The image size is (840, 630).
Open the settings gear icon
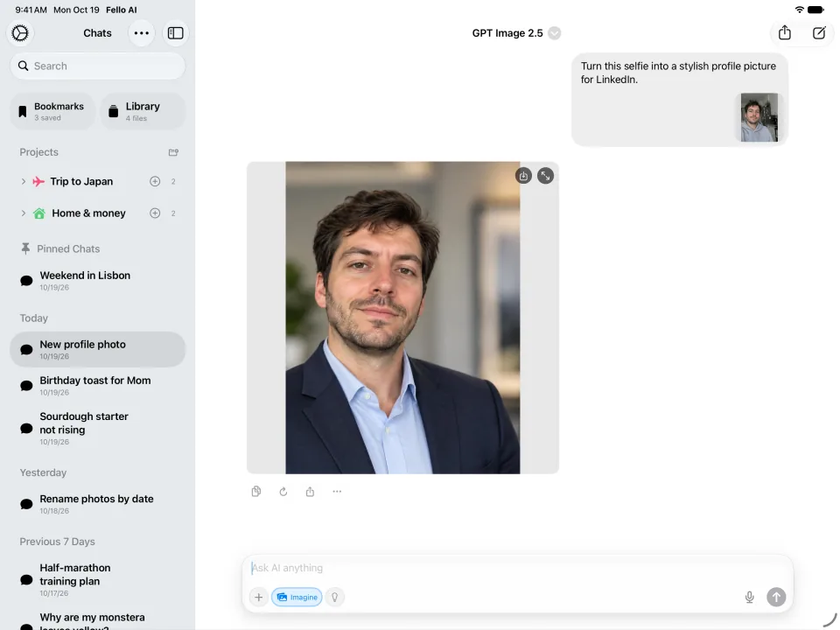click(x=20, y=33)
